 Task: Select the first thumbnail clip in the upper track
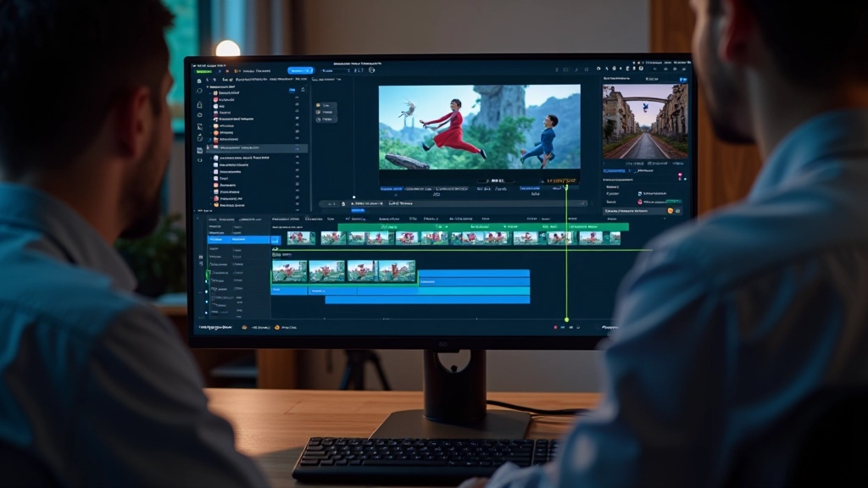click(x=301, y=238)
